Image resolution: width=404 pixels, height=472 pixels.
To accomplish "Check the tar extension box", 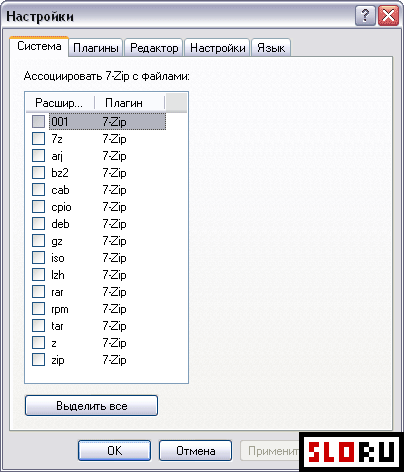I will click(x=38, y=326).
